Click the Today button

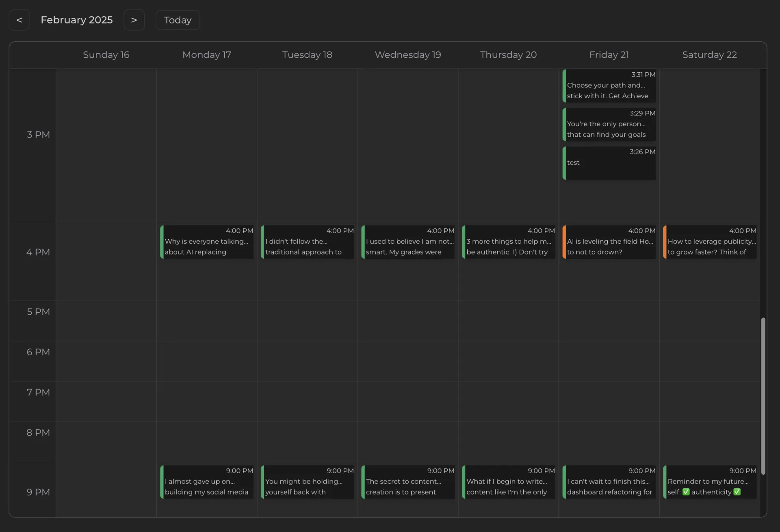[x=178, y=20]
